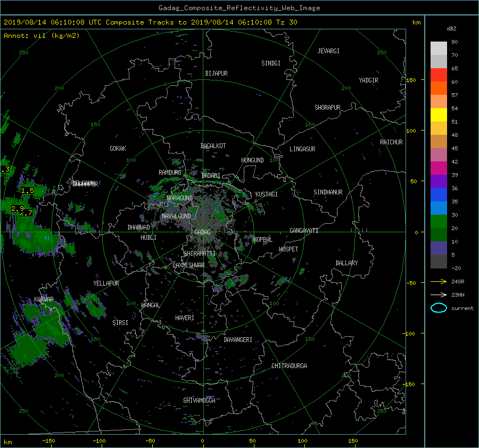Click the VIL value 1.5 annotation

(28, 191)
